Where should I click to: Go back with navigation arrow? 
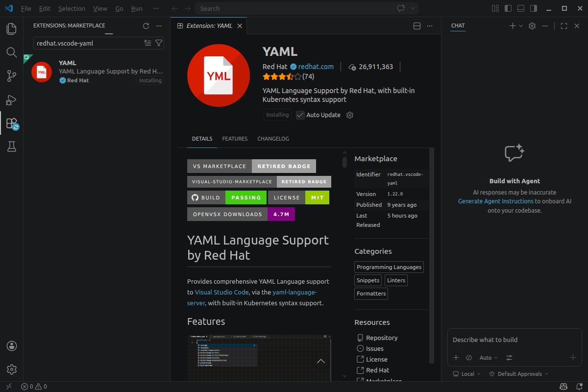175,8
